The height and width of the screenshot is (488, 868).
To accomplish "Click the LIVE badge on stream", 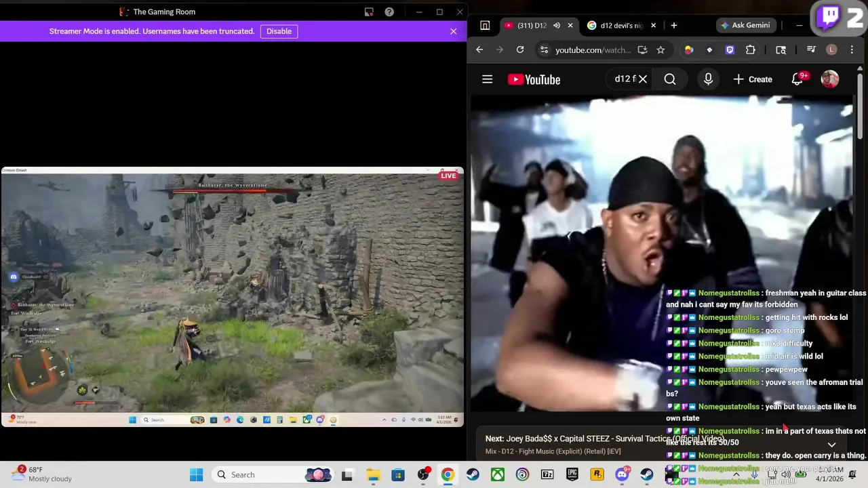I will [x=448, y=176].
